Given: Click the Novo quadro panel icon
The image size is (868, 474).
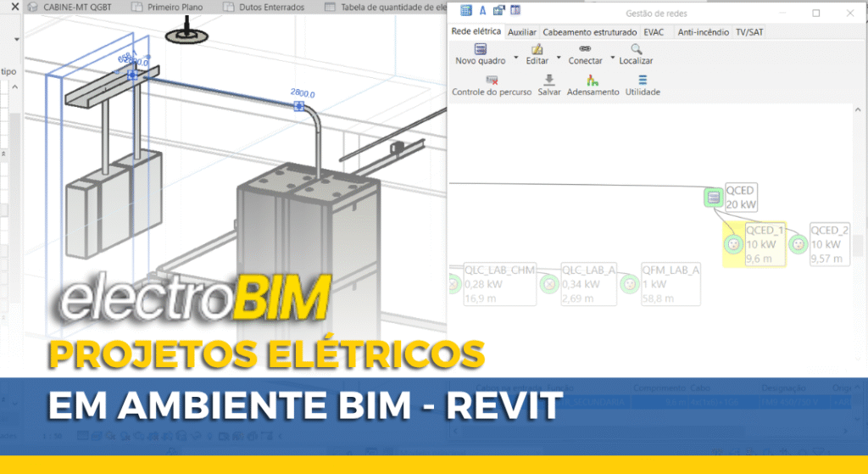Looking at the screenshot, I should coord(480,49).
